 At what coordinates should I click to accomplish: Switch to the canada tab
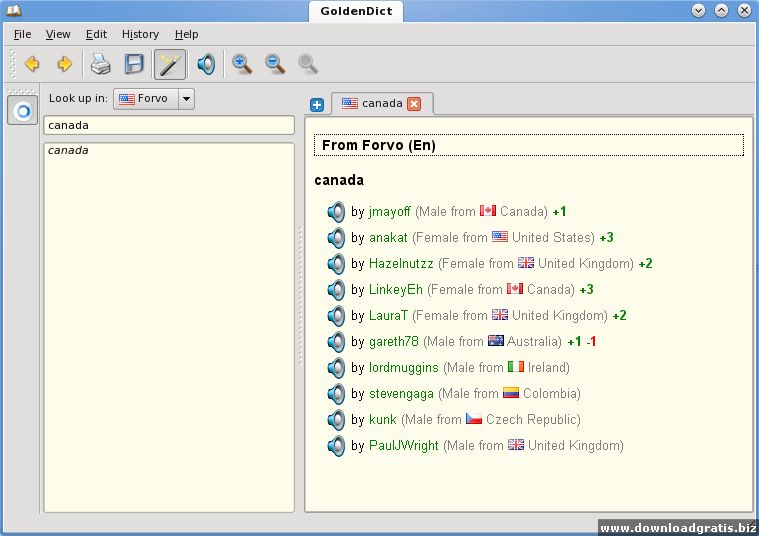click(x=381, y=104)
